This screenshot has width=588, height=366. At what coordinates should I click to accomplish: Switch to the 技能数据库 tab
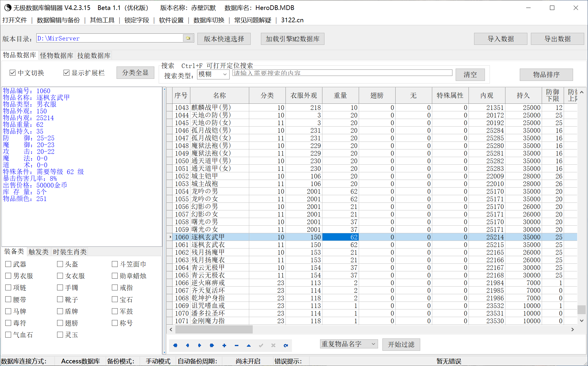point(94,55)
